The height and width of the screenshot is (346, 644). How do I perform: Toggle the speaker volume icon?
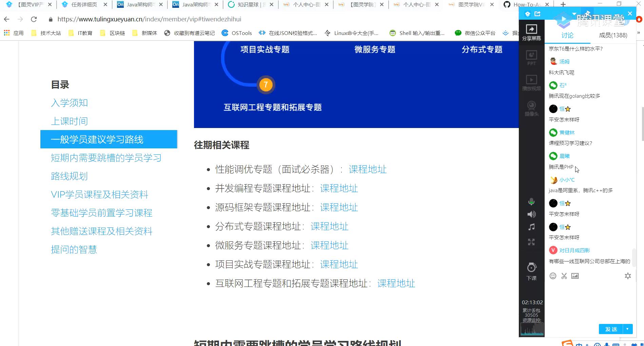pos(531,214)
